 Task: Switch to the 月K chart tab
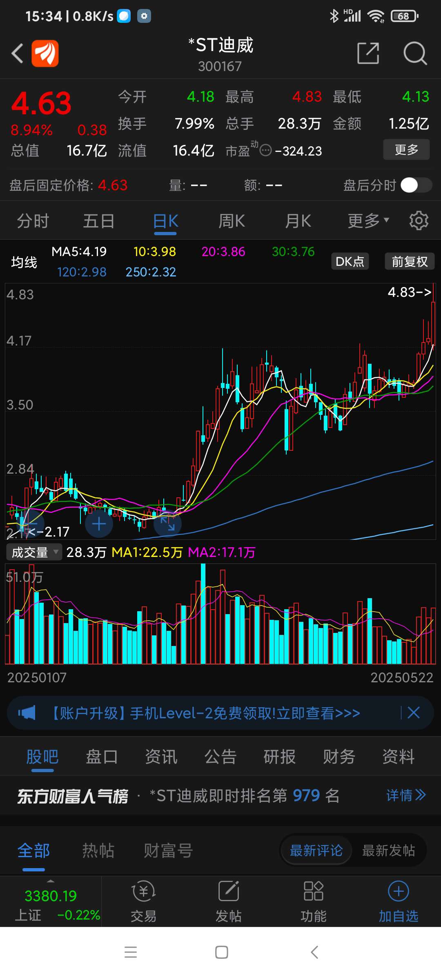click(298, 221)
